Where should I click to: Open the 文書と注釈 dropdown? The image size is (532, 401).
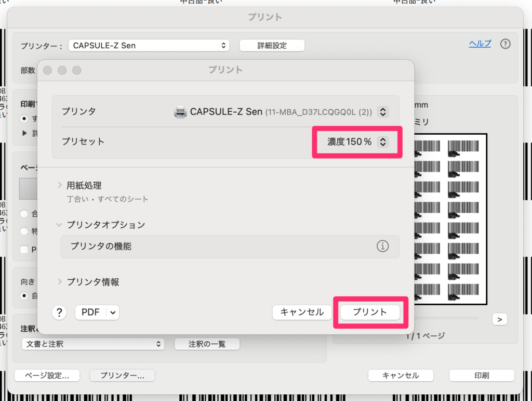click(93, 344)
